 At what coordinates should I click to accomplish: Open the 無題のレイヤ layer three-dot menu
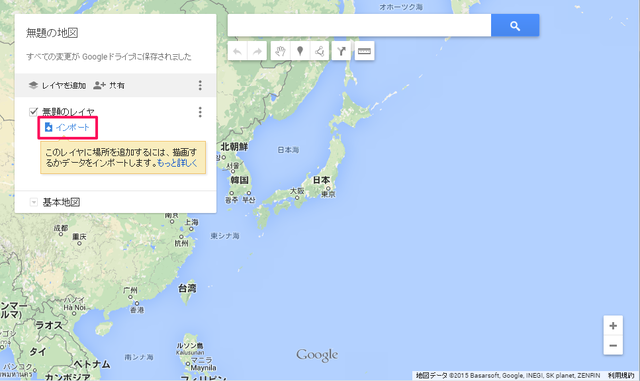200,112
